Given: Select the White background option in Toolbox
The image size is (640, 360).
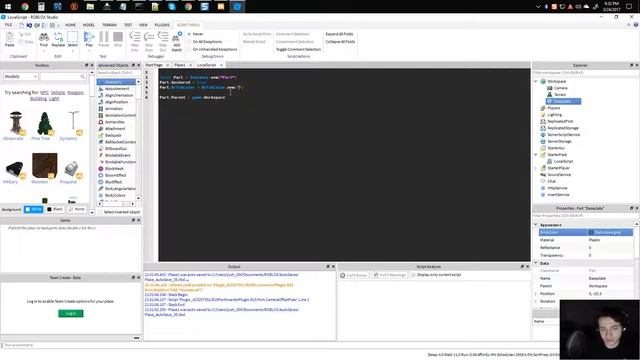Looking at the screenshot, I should click(x=33, y=209).
